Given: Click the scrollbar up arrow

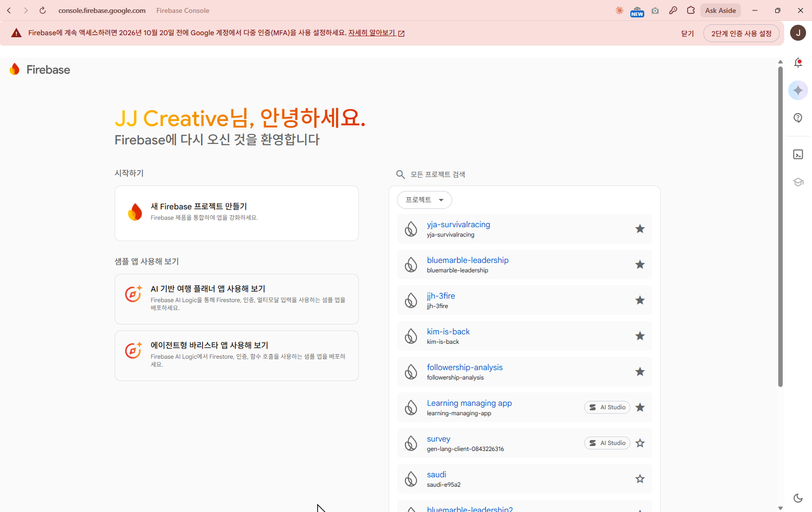Looking at the screenshot, I should 780,62.
